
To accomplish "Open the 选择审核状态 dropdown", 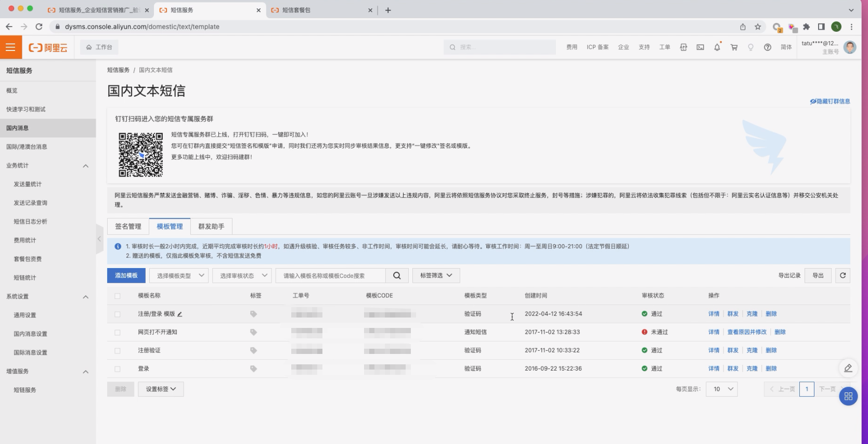I will click(x=242, y=276).
